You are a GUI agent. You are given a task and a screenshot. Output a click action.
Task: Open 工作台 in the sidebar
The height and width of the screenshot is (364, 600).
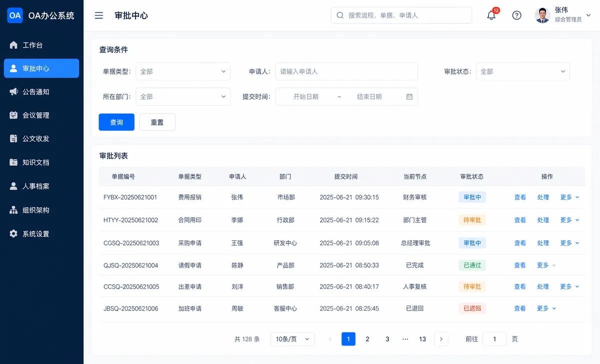click(x=41, y=45)
